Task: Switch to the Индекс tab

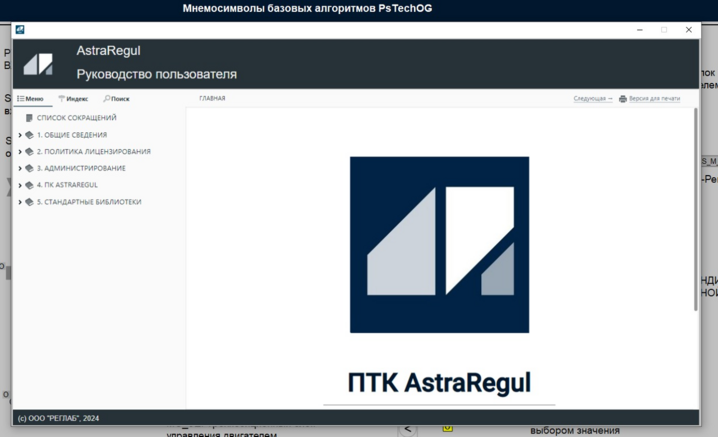Action: tap(73, 99)
